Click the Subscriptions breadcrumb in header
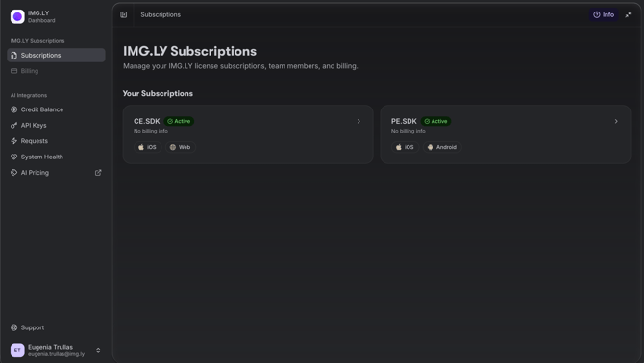 pyautogui.click(x=161, y=14)
